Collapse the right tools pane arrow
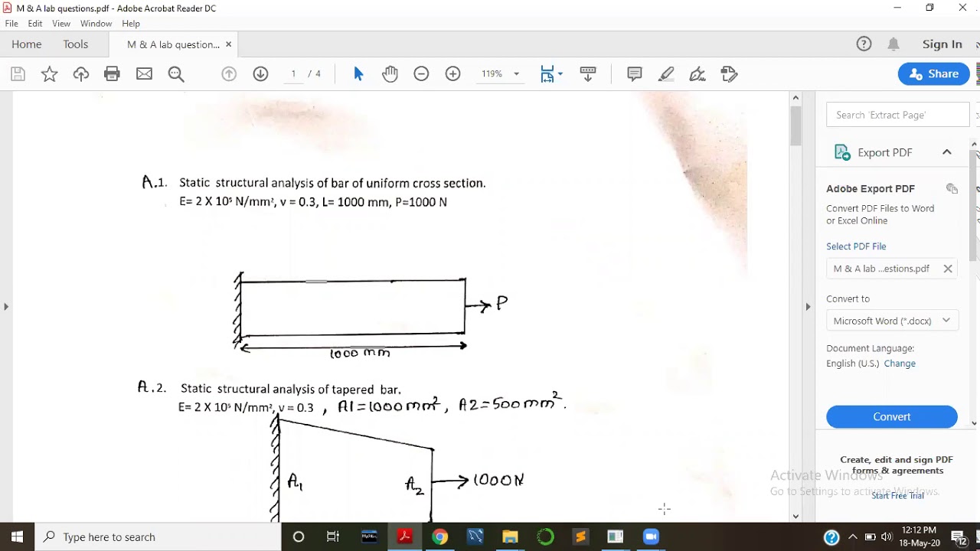 tap(808, 307)
